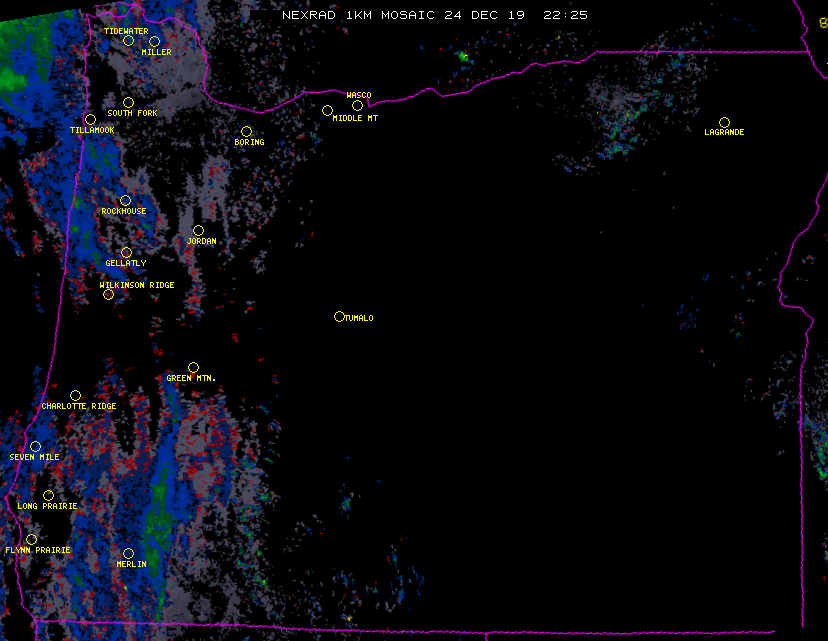Click the Merlin station label text
Image resolution: width=828 pixels, height=641 pixels.
point(131,564)
